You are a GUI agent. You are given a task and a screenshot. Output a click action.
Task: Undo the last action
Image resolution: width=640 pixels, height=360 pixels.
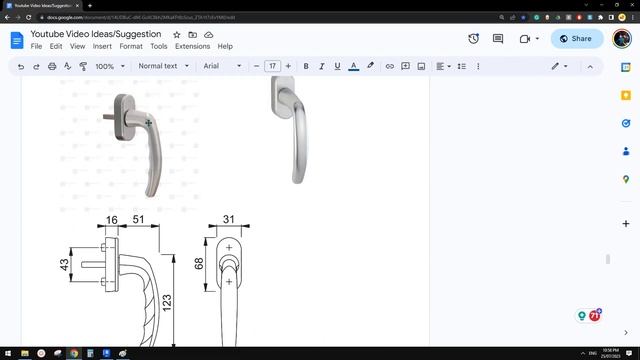coord(21,66)
